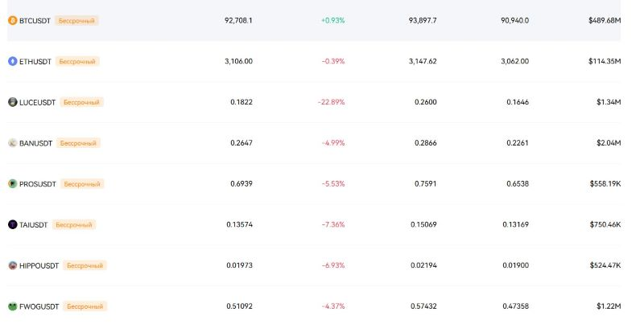The width and height of the screenshot is (644, 324).
Task: Click ETHUSDT volume $114.35M
Action: click(604, 61)
